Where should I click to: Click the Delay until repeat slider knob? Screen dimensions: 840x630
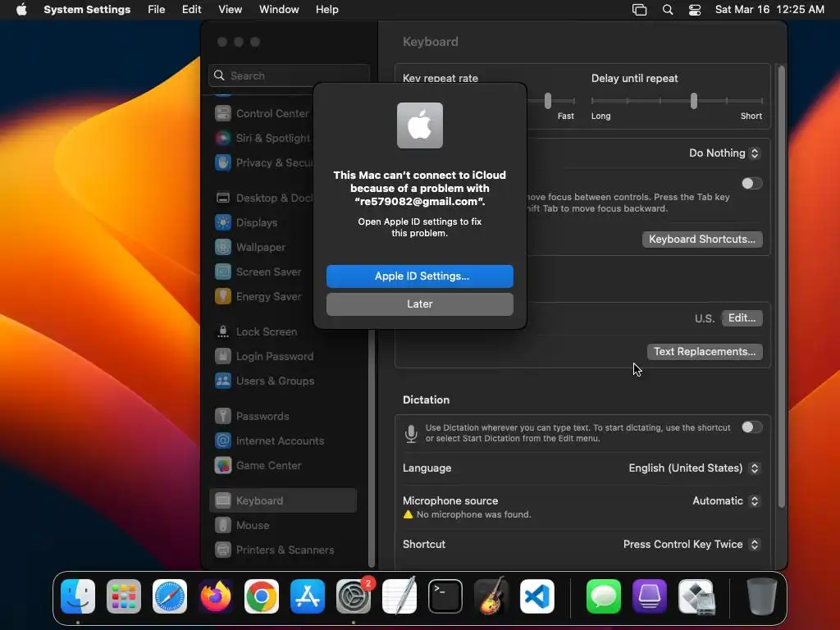[x=694, y=101]
